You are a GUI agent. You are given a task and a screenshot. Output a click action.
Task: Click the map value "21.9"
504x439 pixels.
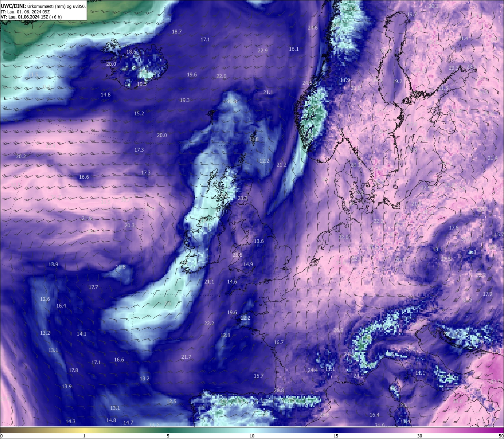87,218
